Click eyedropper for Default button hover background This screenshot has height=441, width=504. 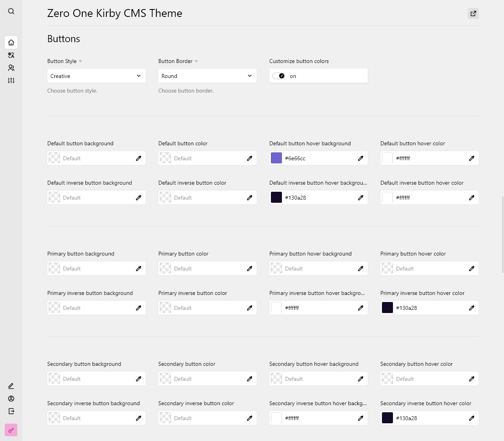coord(361,158)
